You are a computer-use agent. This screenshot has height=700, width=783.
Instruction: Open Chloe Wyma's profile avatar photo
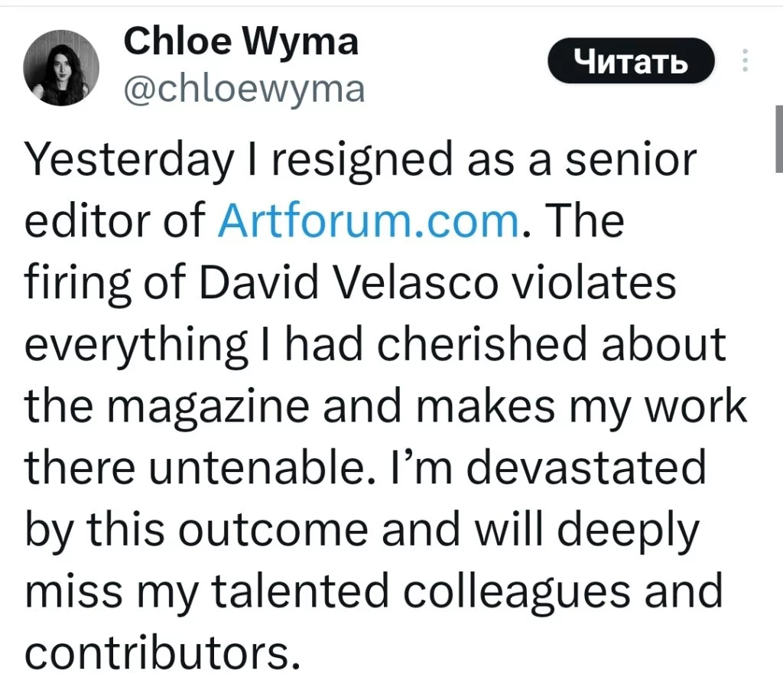(61, 67)
